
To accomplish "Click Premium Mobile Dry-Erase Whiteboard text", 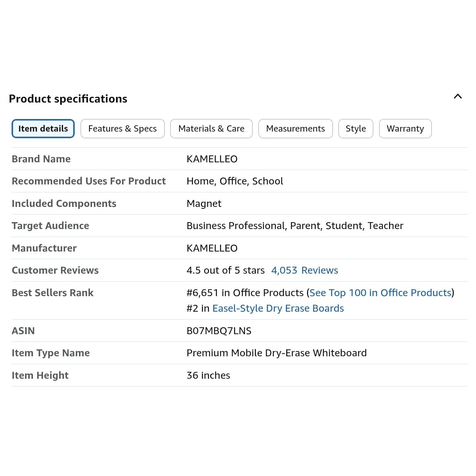I will click(276, 353).
